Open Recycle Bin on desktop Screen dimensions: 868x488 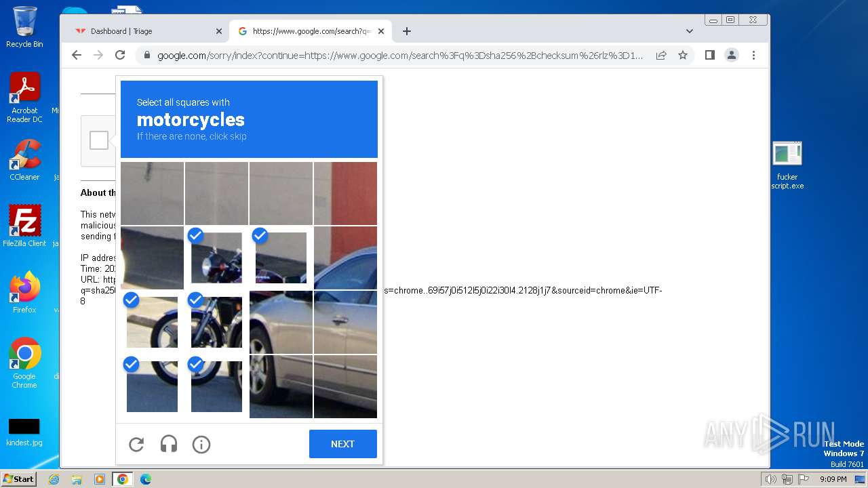click(x=24, y=27)
